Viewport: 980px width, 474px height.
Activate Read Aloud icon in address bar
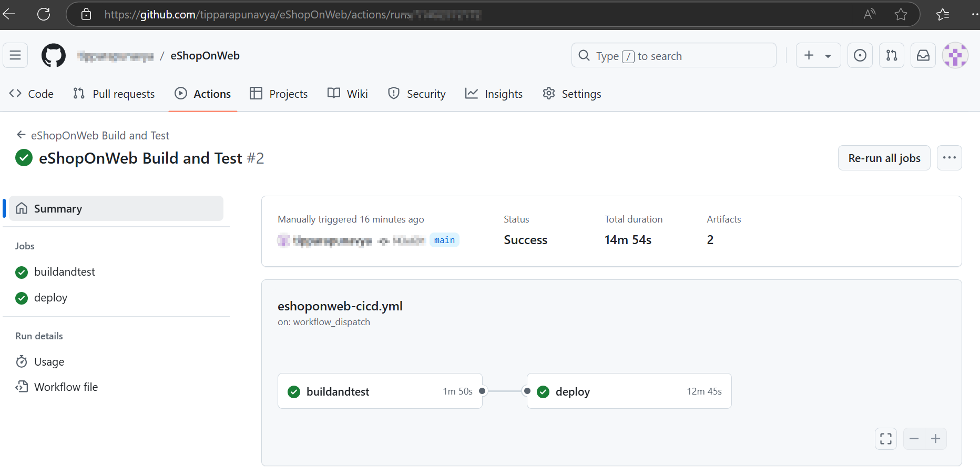pyautogui.click(x=870, y=14)
